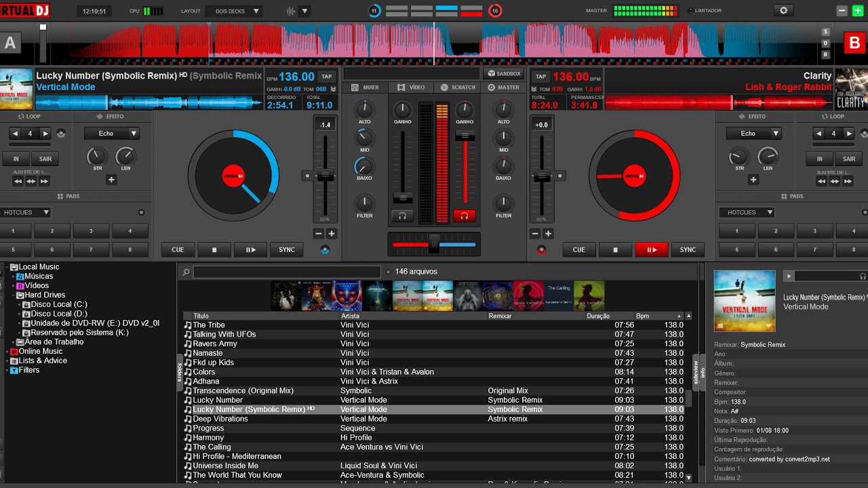The height and width of the screenshot is (488, 868).
Task: Switch to the Mixer tab
Action: (366, 87)
